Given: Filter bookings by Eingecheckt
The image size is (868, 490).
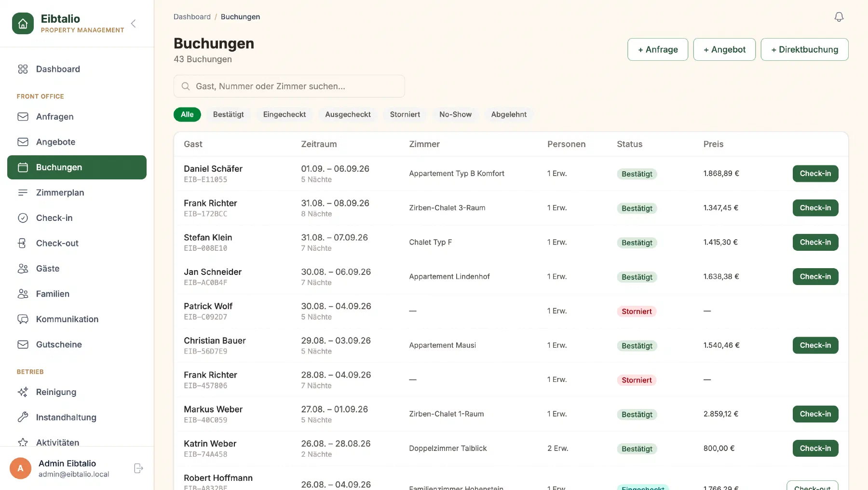Looking at the screenshot, I should pyautogui.click(x=285, y=114).
